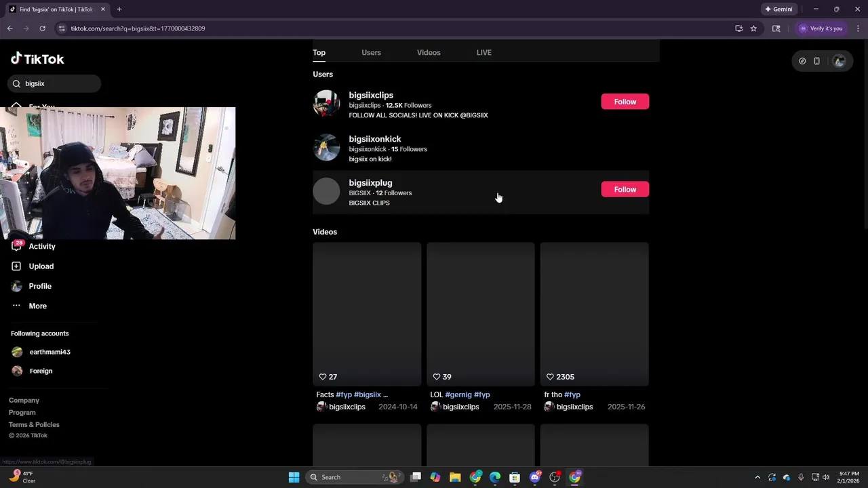Click the TikTok logo in the sidebar
868x488 pixels.
[x=37, y=59]
